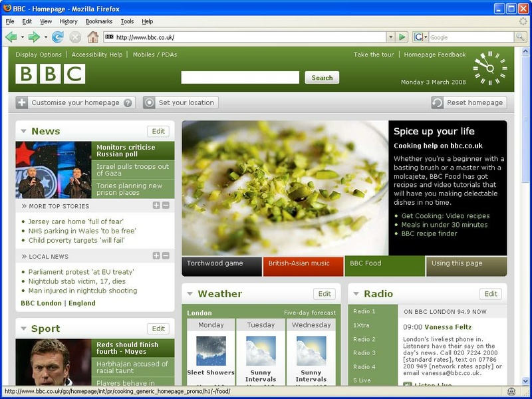Screen dimensions: 532x399
Task: Click Tuesday's sunny intervals weather icon
Action: click(x=261, y=351)
